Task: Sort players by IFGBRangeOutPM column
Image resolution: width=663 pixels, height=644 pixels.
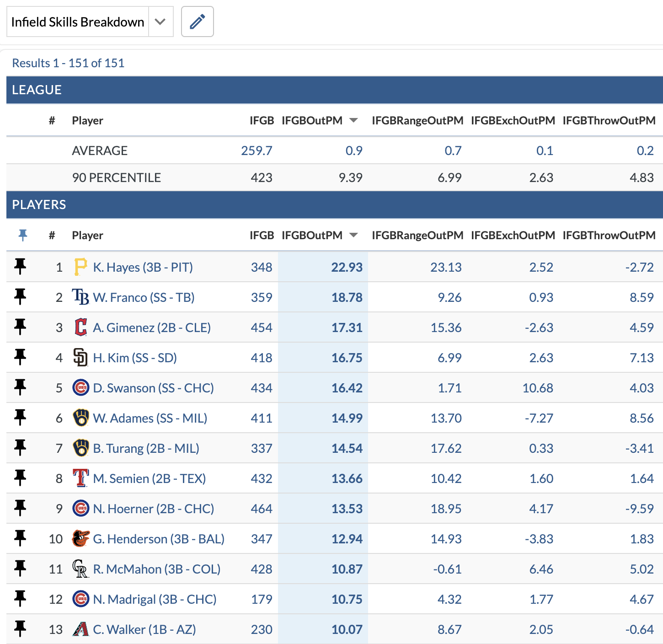Action: pyautogui.click(x=417, y=235)
